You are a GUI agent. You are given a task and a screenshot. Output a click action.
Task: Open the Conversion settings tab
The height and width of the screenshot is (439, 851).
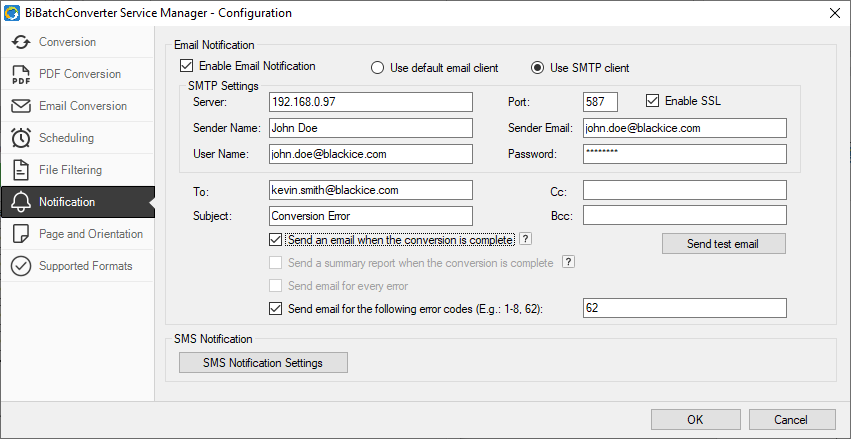(x=78, y=42)
